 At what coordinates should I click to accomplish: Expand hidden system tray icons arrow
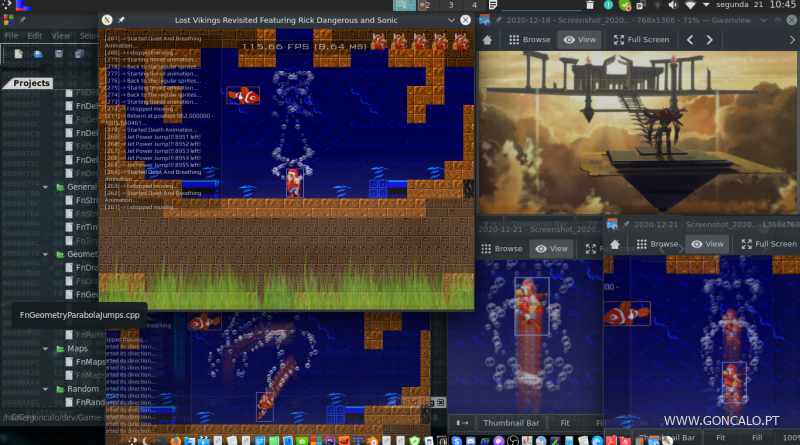tap(706, 5)
